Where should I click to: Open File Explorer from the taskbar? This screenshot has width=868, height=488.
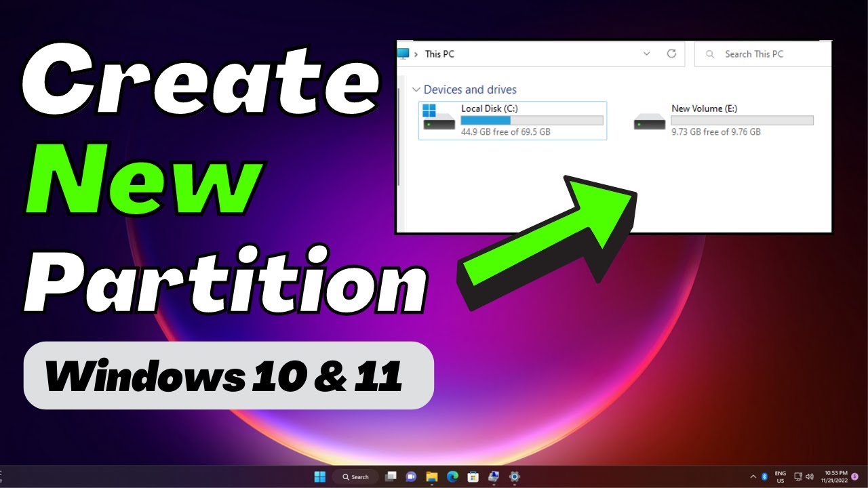click(431, 476)
